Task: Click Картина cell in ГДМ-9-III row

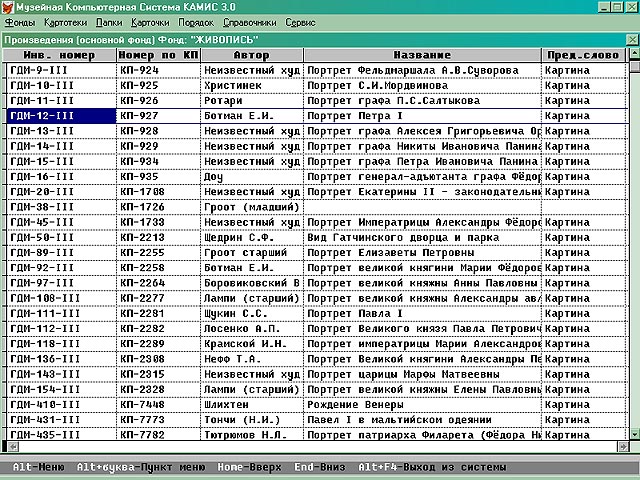Action: 584,70
